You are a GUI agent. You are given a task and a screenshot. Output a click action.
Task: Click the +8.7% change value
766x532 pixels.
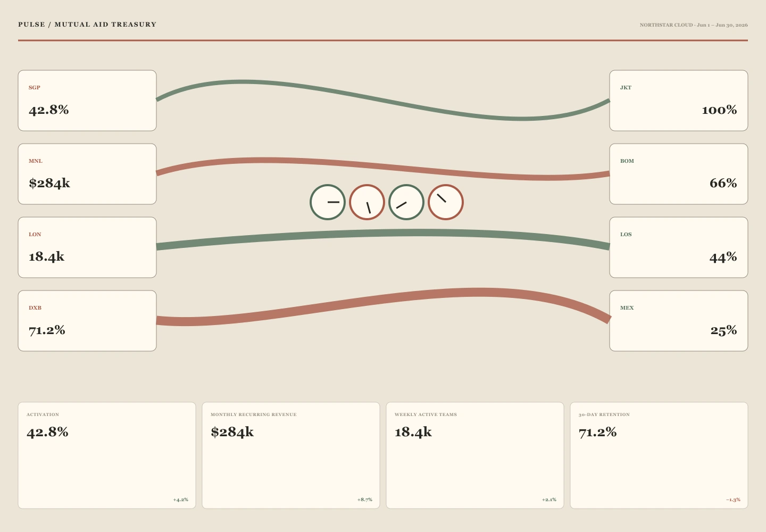pyautogui.click(x=365, y=500)
